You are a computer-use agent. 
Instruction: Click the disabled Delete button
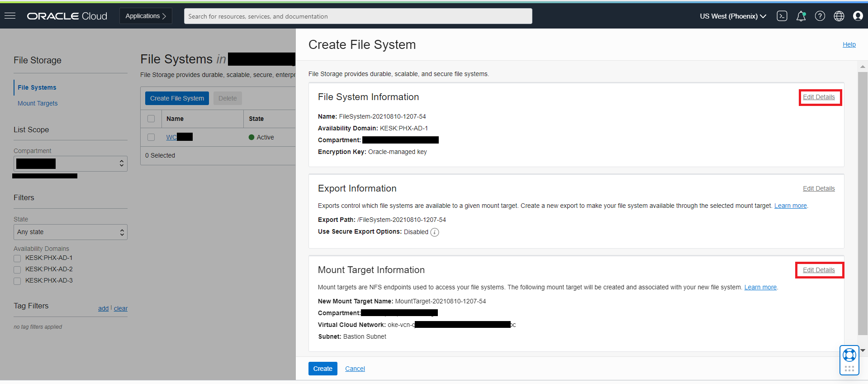pos(228,98)
